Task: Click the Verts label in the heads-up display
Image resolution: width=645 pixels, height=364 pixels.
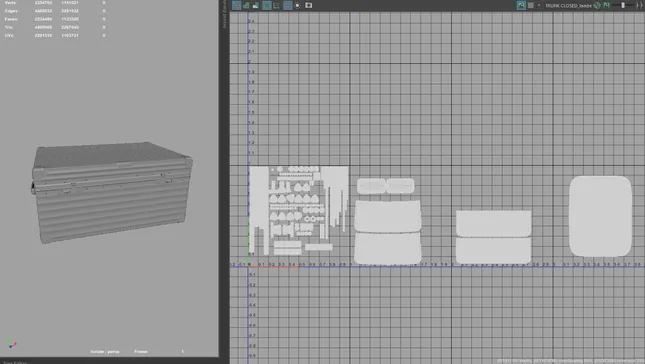Action: coord(10,2)
